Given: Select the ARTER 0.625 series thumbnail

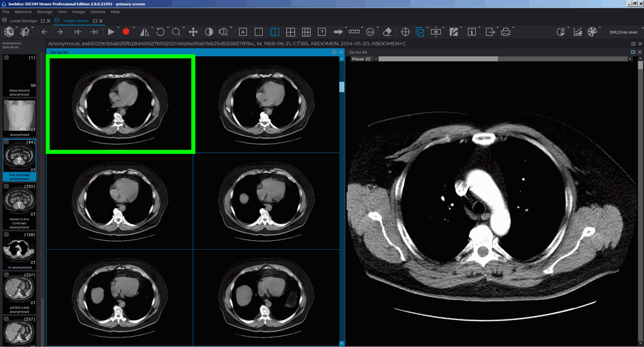Looking at the screenshot, I should pos(19,293).
